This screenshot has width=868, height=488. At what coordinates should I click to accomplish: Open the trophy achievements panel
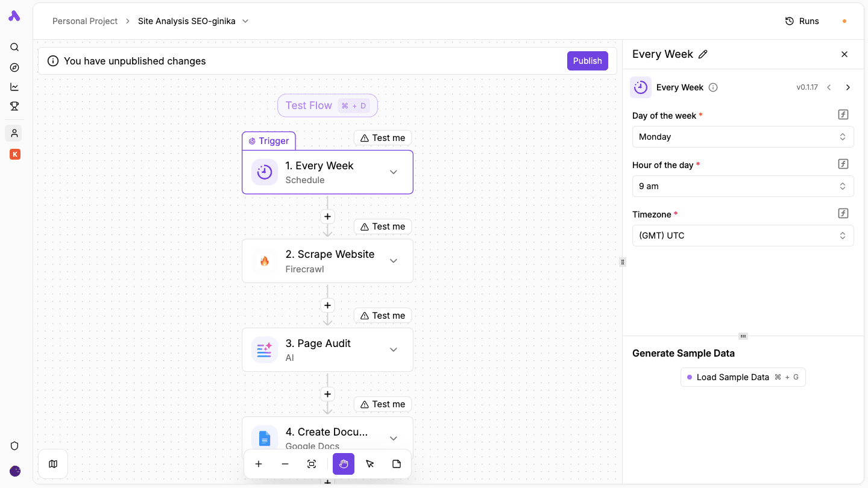[14, 106]
